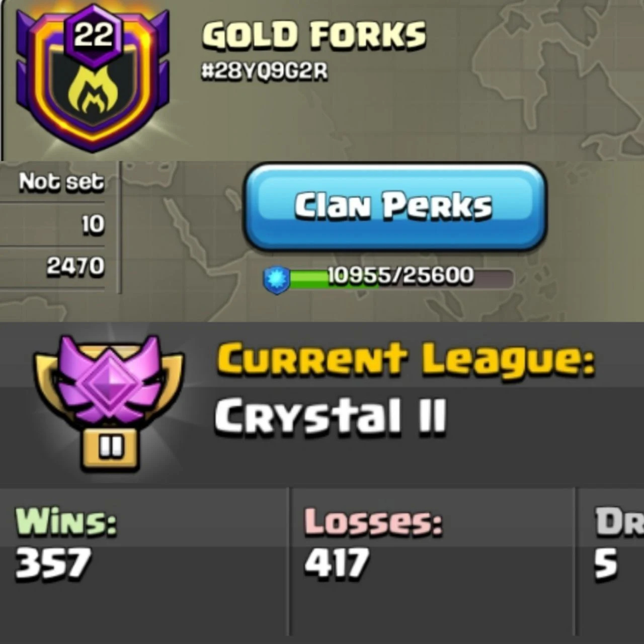Viewport: 644px width, 644px height.
Task: Tap the GOLD FORKS clan name
Action: pyautogui.click(x=314, y=37)
